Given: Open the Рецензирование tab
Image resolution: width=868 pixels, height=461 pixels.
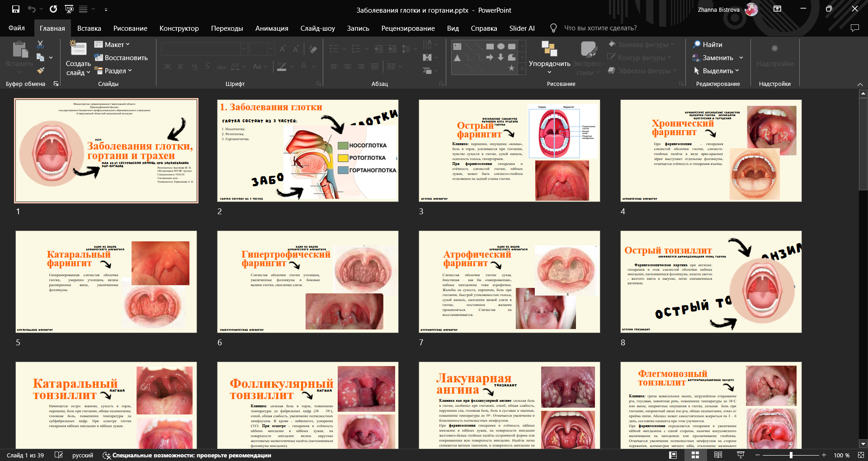Looking at the screenshot, I should click(408, 28).
